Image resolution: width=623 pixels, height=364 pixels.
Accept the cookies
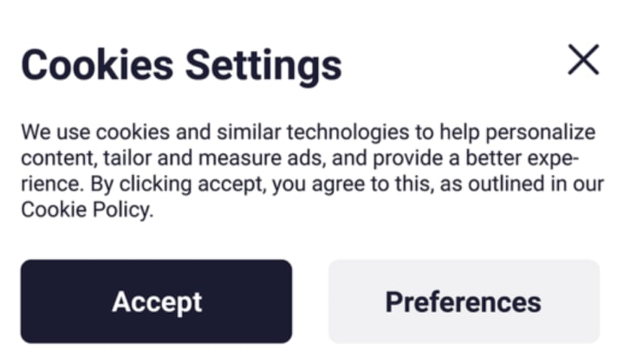(156, 302)
